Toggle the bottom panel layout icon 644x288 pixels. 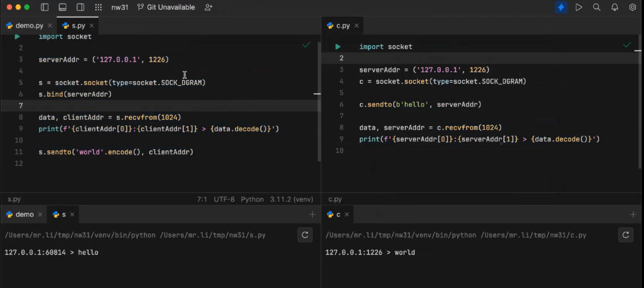click(62, 7)
